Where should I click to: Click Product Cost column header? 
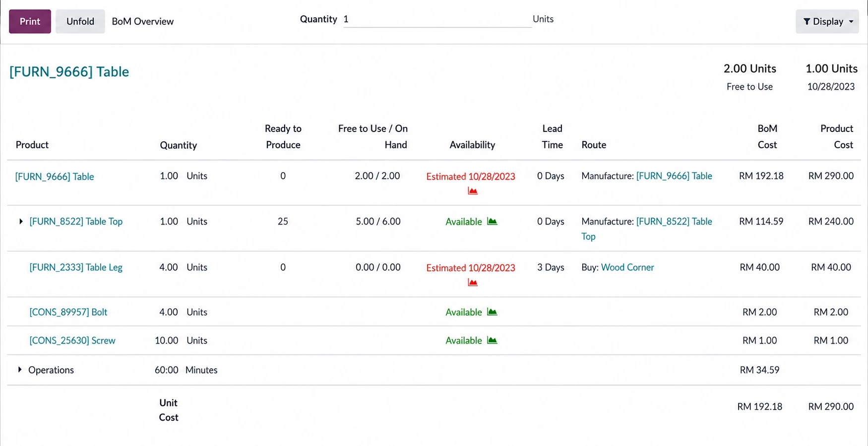tap(837, 136)
